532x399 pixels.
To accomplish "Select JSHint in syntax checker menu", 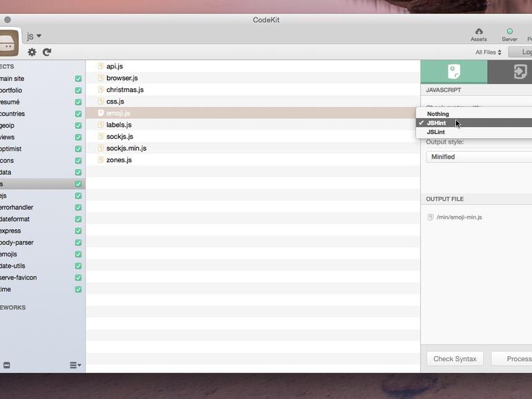I will click(x=474, y=123).
